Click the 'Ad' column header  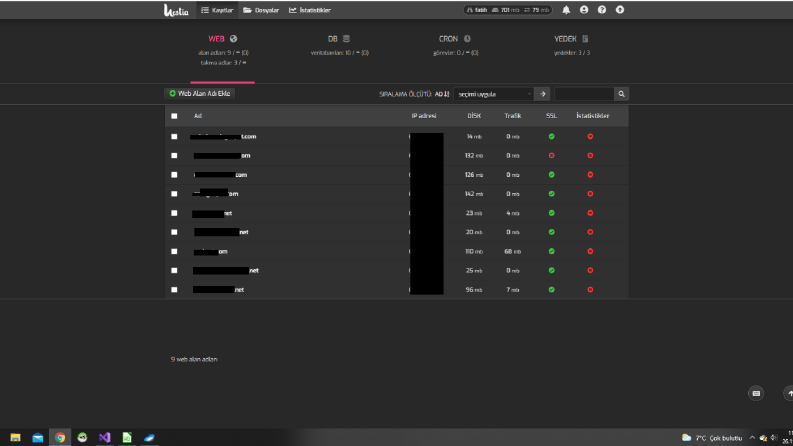pyautogui.click(x=198, y=116)
